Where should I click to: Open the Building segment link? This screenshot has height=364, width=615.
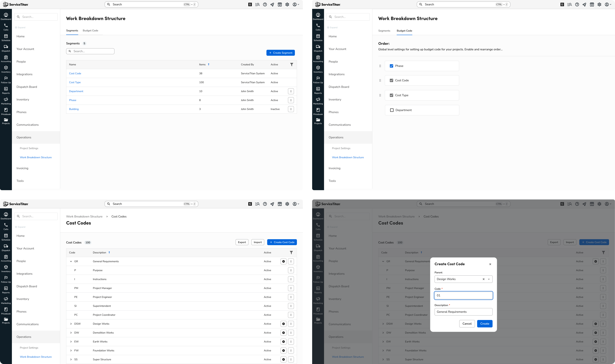[74, 109]
